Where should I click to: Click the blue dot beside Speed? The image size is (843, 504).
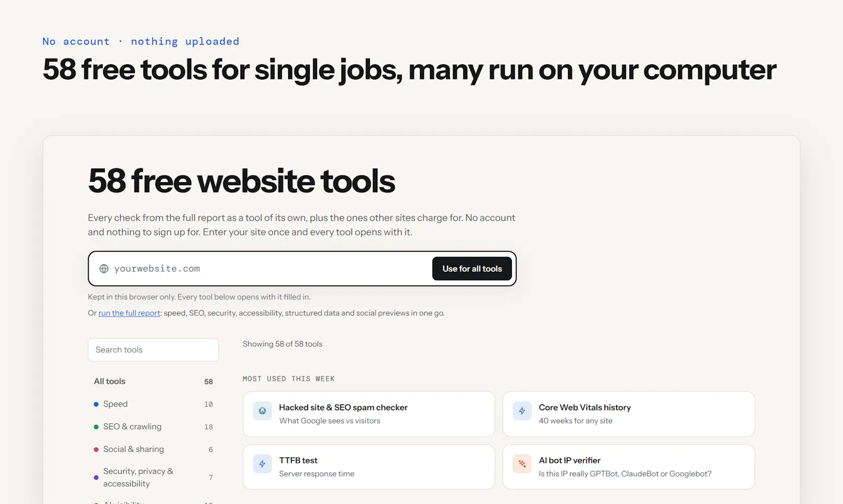click(x=96, y=404)
